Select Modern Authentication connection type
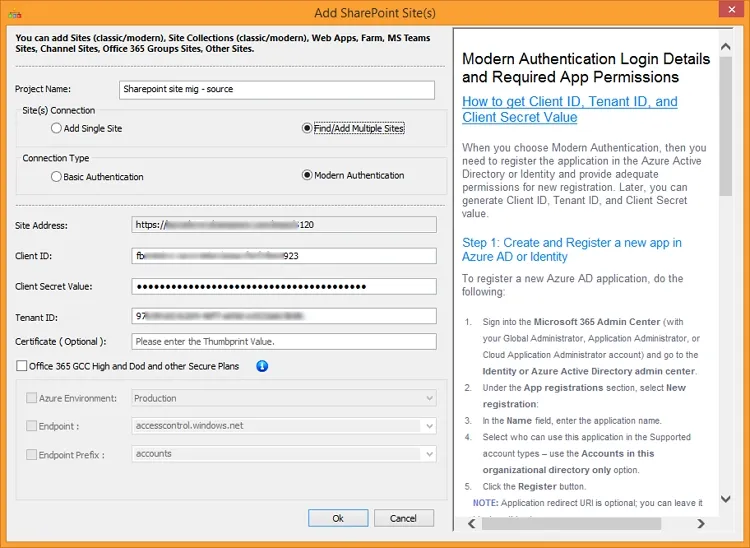Screen dimensions: 750x548 pos(307,176)
